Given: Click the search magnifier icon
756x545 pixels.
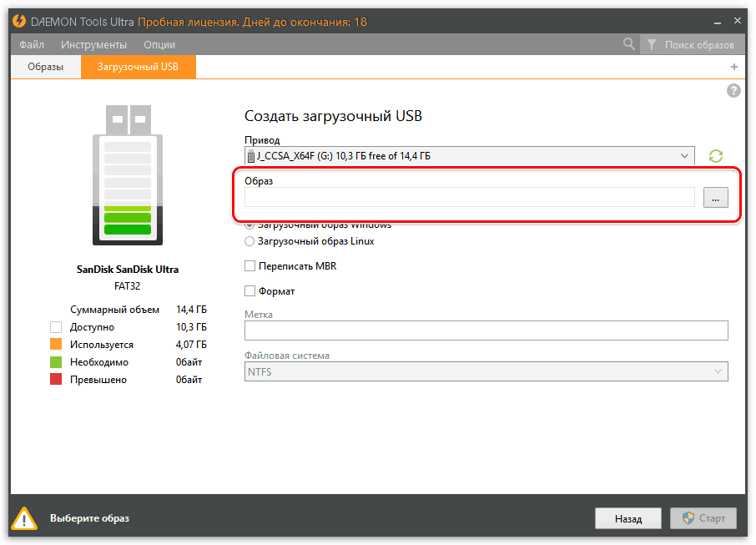Looking at the screenshot, I should pyautogui.click(x=629, y=44).
